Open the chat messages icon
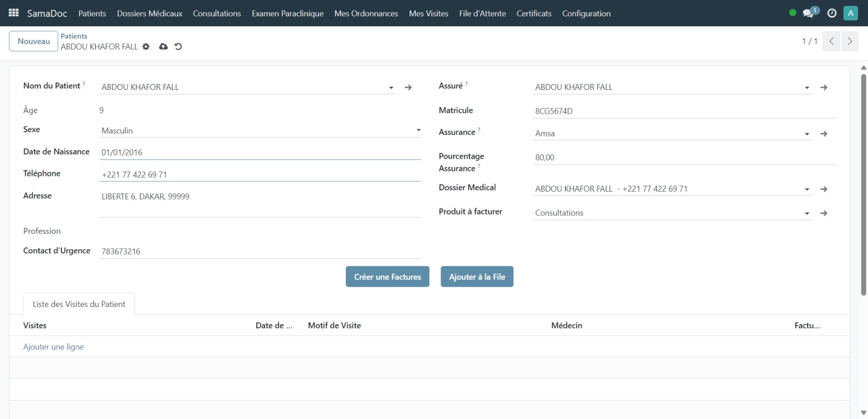 [x=809, y=13]
